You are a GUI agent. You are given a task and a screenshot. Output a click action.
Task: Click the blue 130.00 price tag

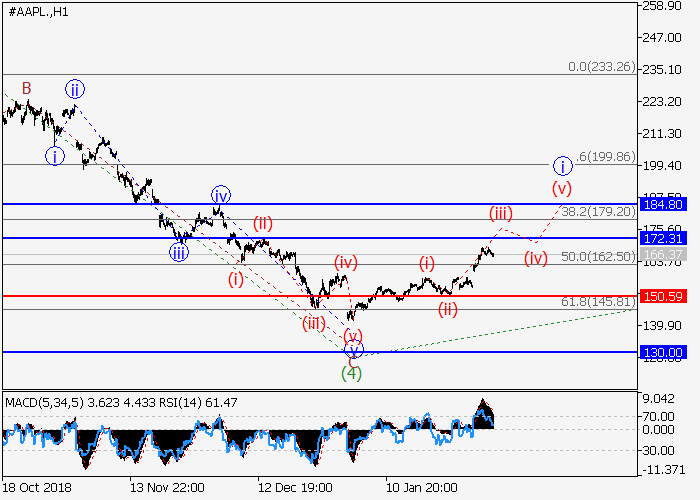pos(663,352)
